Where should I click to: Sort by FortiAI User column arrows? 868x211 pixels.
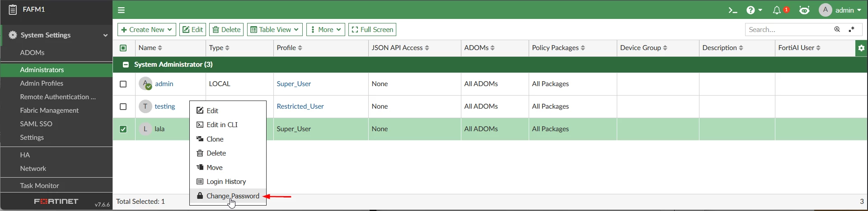click(x=818, y=48)
